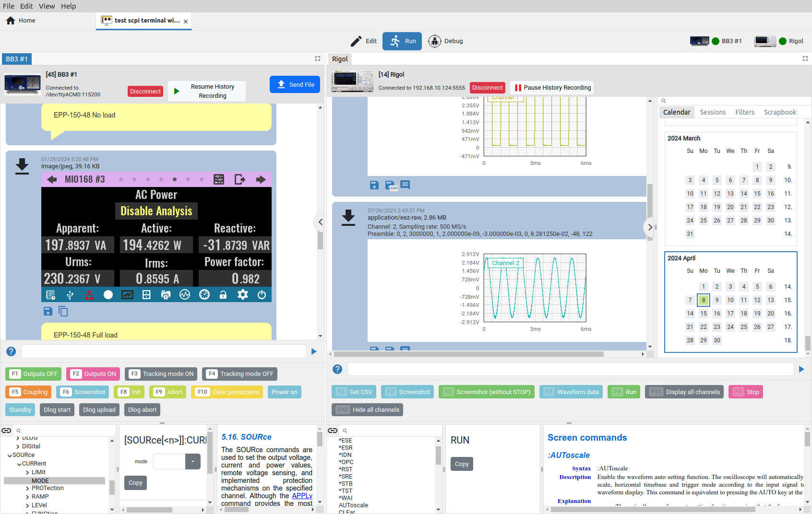Click the Rigol history horizontal scrollbar
This screenshot has width=812, height=514.
point(469,354)
